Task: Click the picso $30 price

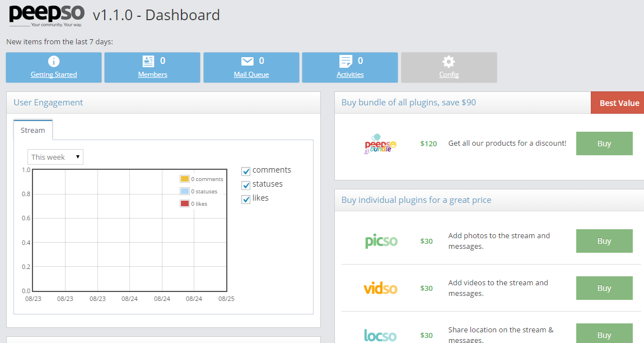Action: pyautogui.click(x=426, y=241)
